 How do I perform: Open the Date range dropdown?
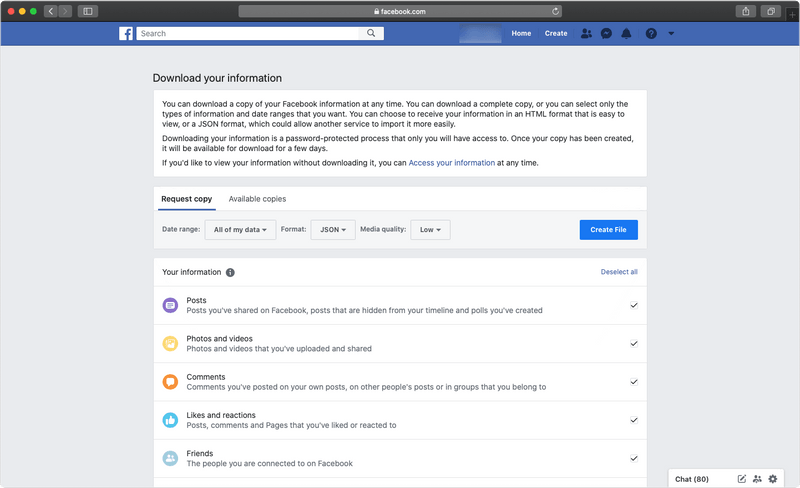pos(240,230)
